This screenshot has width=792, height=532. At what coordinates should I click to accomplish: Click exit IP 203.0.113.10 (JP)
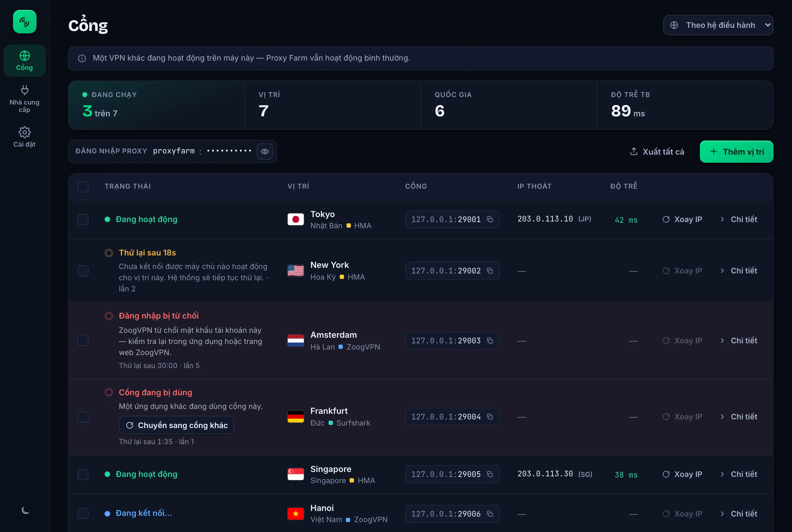click(x=554, y=219)
